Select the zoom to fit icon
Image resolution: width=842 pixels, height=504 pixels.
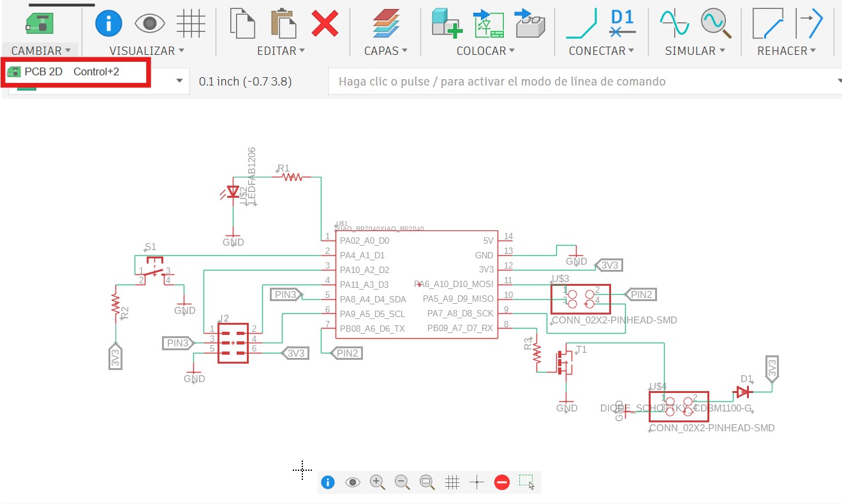coord(427,482)
